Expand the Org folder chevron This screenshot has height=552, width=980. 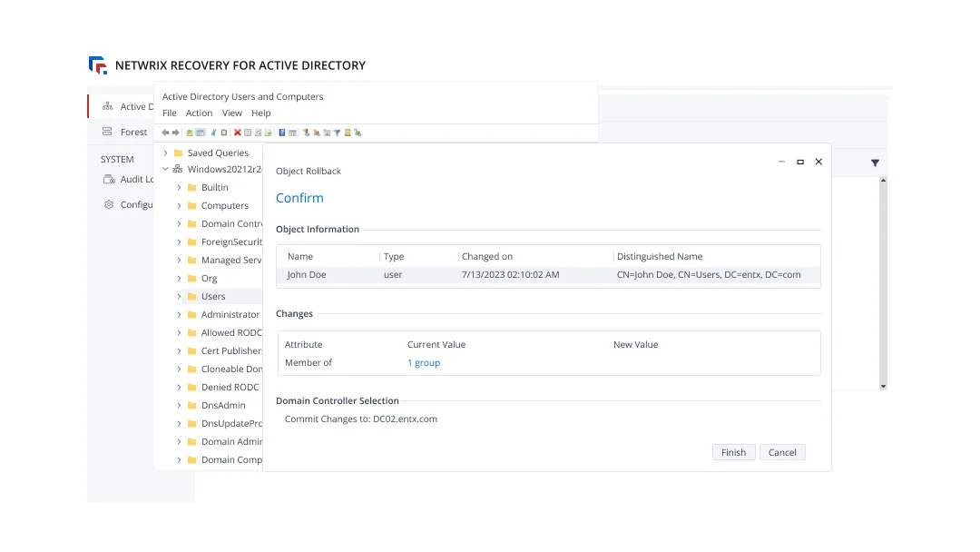(x=179, y=278)
